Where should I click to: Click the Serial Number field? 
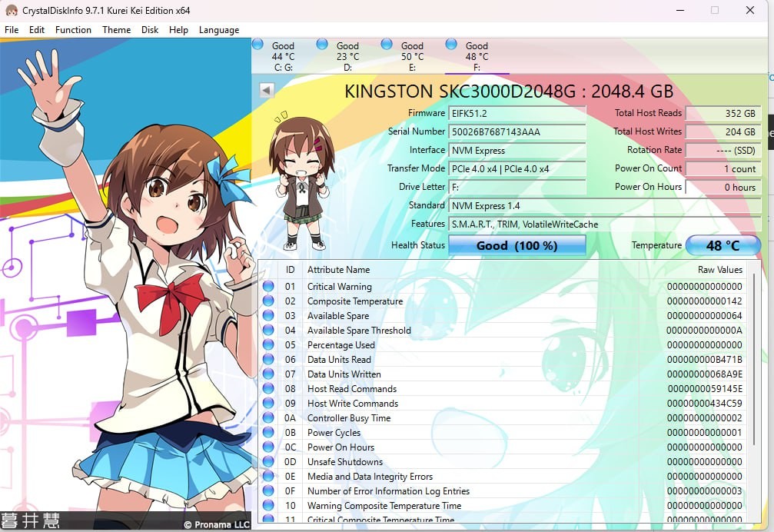pyautogui.click(x=517, y=131)
